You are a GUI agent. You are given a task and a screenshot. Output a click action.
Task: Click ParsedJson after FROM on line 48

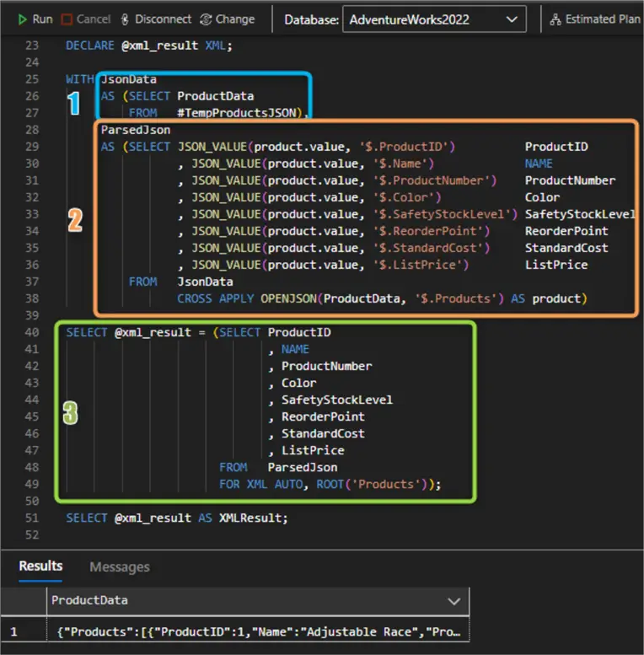pyautogui.click(x=303, y=468)
